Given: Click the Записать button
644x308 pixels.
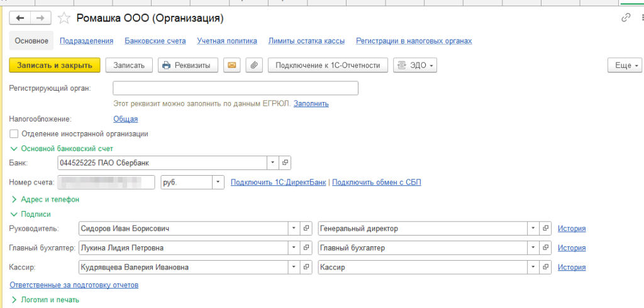Looking at the screenshot, I should click(129, 66).
